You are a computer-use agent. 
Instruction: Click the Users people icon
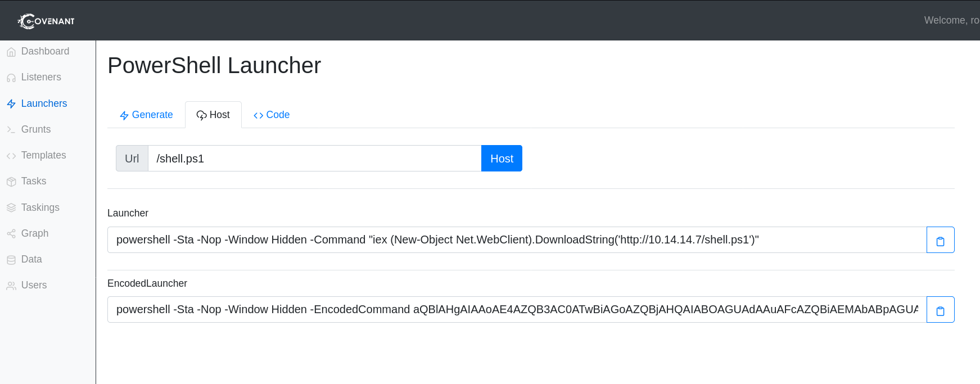pyautogui.click(x=11, y=286)
